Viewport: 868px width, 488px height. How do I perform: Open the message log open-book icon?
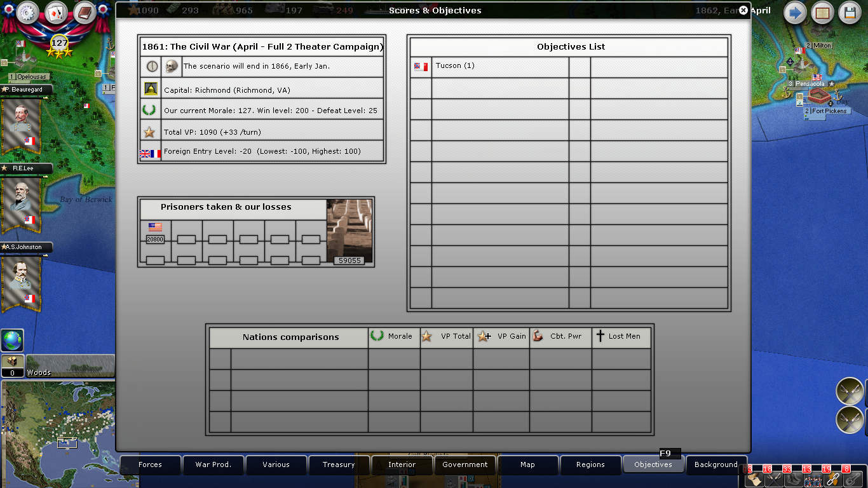coord(823,13)
